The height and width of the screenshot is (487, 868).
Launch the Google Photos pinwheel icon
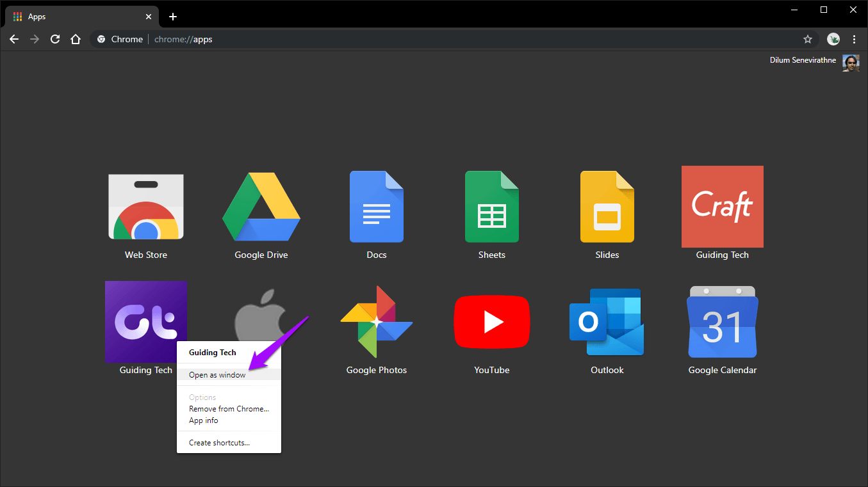tap(377, 322)
